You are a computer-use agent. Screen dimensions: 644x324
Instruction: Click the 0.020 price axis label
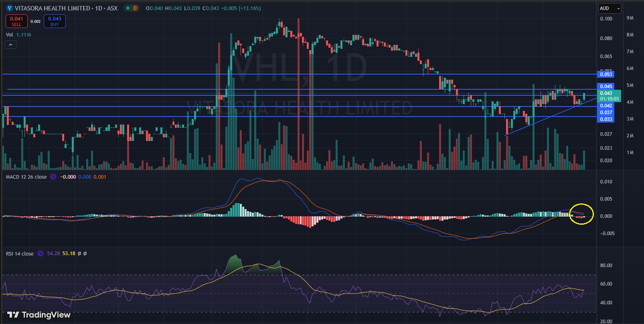coord(606,161)
